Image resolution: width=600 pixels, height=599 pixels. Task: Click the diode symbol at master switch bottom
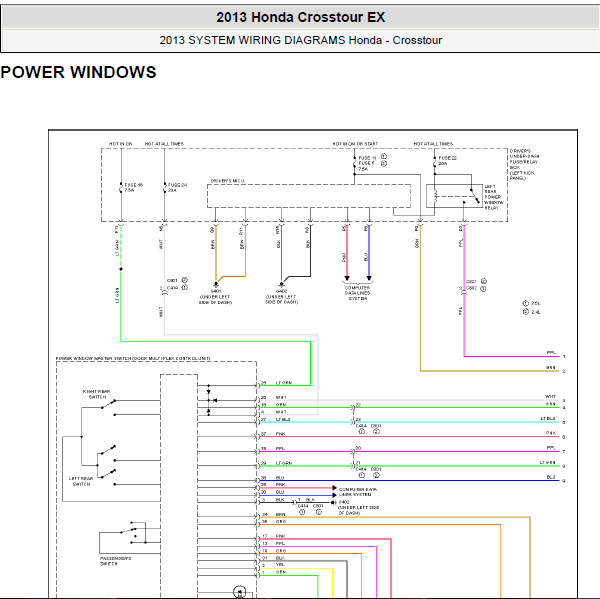click(x=240, y=592)
